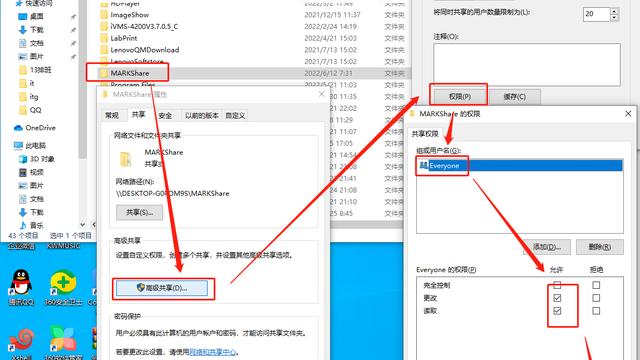Tick 更改 deny checkbox

tap(596, 298)
